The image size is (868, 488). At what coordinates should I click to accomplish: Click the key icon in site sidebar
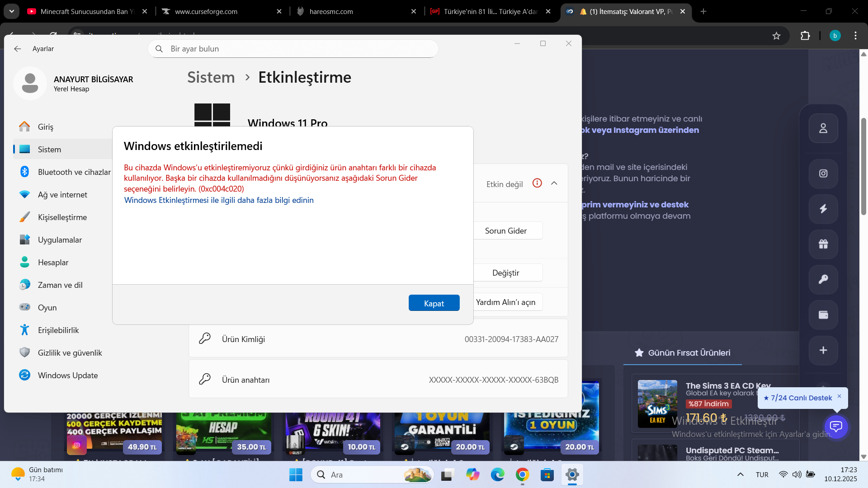pyautogui.click(x=823, y=279)
